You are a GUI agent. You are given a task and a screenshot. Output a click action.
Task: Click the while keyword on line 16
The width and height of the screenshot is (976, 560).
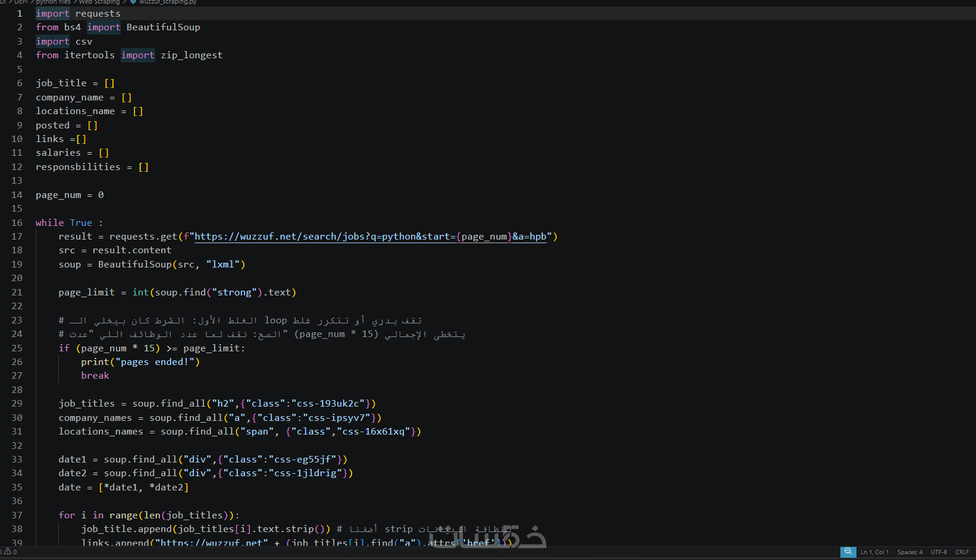click(50, 223)
